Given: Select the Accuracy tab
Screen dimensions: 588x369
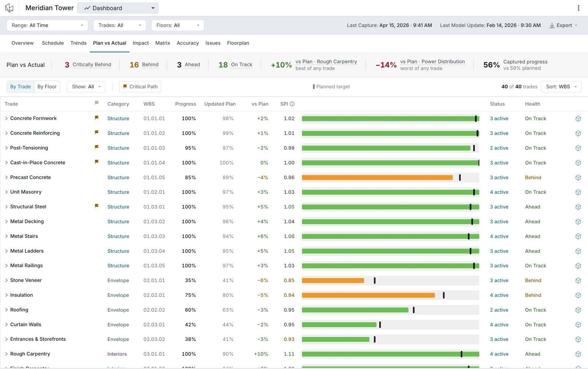Looking at the screenshot, I should (188, 43).
